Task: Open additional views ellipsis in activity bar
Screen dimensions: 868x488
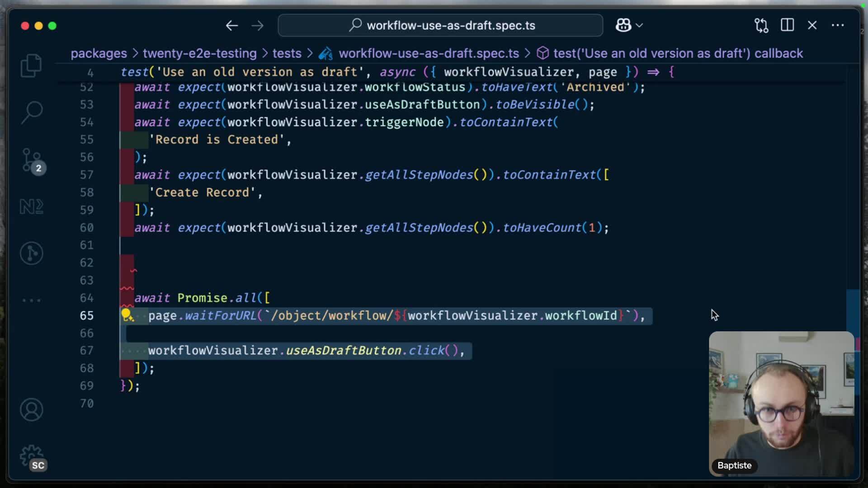Action: coord(31,300)
